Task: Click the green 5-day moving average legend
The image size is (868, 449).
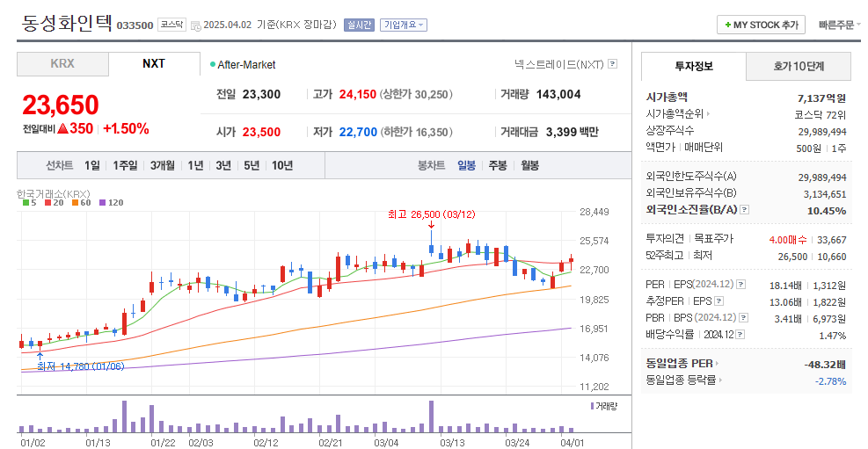Action: pos(29,203)
